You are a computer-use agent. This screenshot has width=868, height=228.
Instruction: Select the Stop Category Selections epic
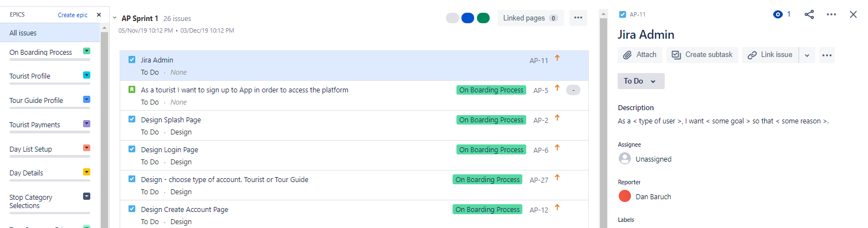pyautogui.click(x=31, y=201)
